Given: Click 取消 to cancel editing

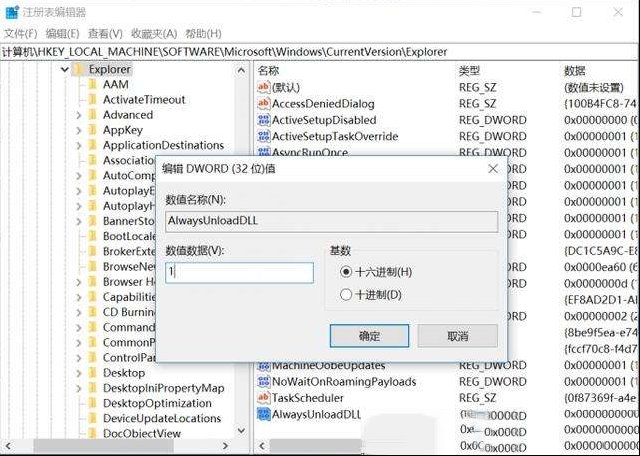Looking at the screenshot, I should pos(458,336).
